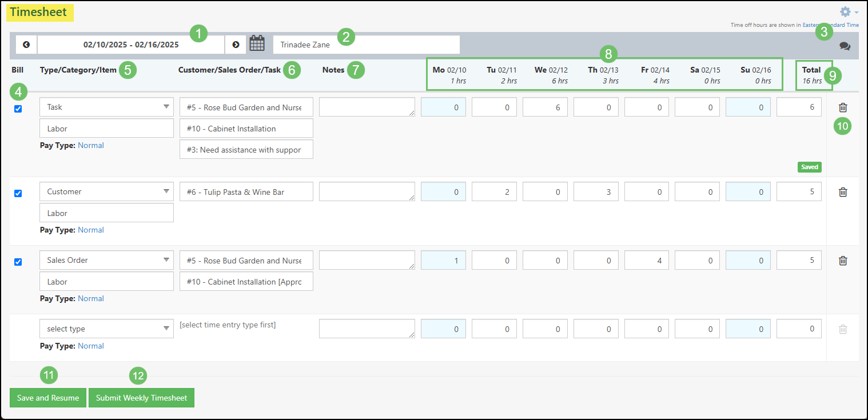This screenshot has width=868, height=420.
Task: Click the Timesheet page title
Action: coord(38,12)
